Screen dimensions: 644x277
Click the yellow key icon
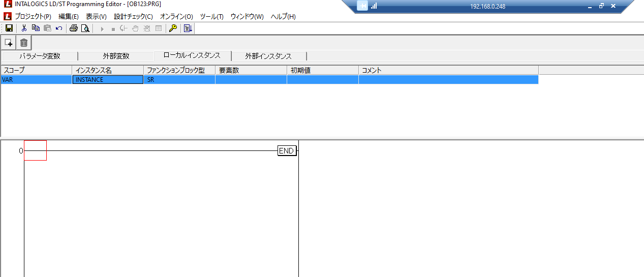tap(173, 28)
